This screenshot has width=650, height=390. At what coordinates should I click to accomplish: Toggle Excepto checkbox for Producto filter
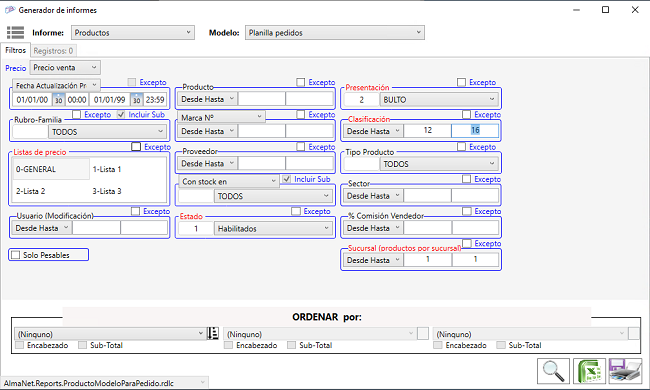(301, 82)
